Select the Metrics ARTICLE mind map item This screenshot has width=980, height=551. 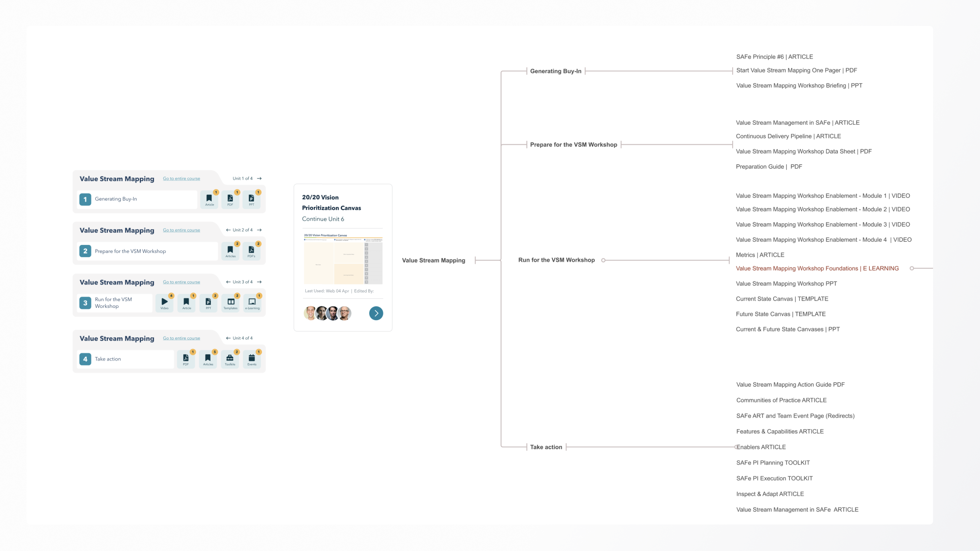click(x=760, y=255)
